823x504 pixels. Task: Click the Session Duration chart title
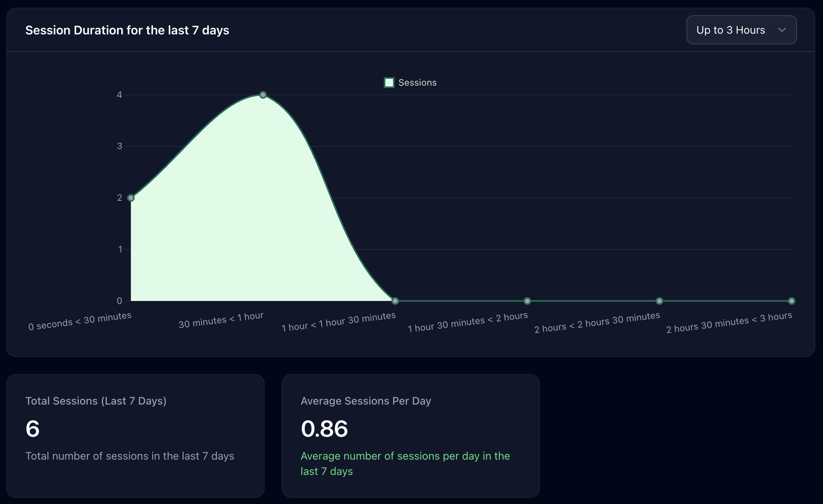[x=127, y=30]
